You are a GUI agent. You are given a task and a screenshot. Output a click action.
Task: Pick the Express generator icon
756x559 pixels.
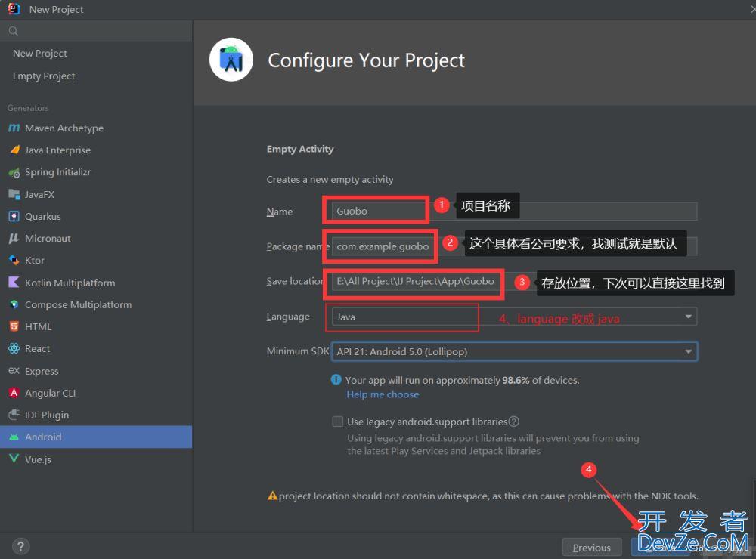[14, 371]
